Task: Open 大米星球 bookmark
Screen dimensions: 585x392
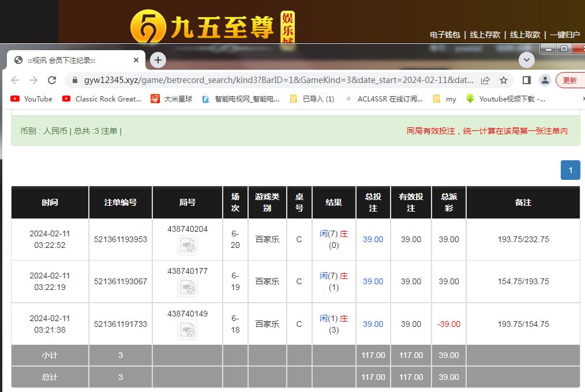Action: [x=171, y=99]
